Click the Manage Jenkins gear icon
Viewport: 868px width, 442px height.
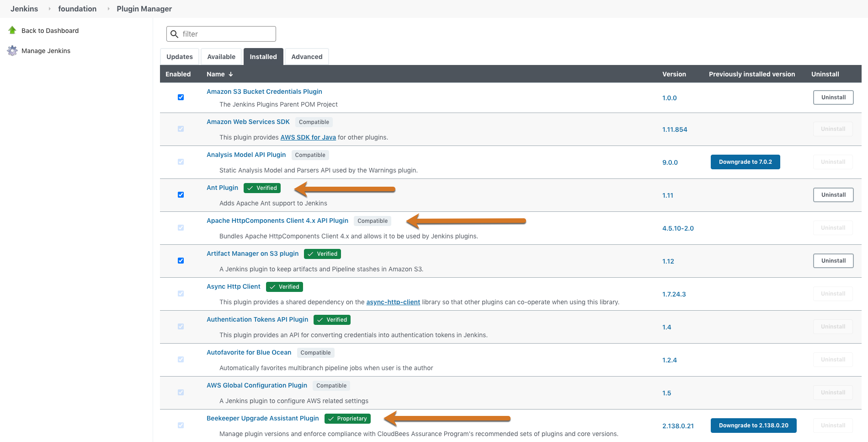(x=12, y=51)
